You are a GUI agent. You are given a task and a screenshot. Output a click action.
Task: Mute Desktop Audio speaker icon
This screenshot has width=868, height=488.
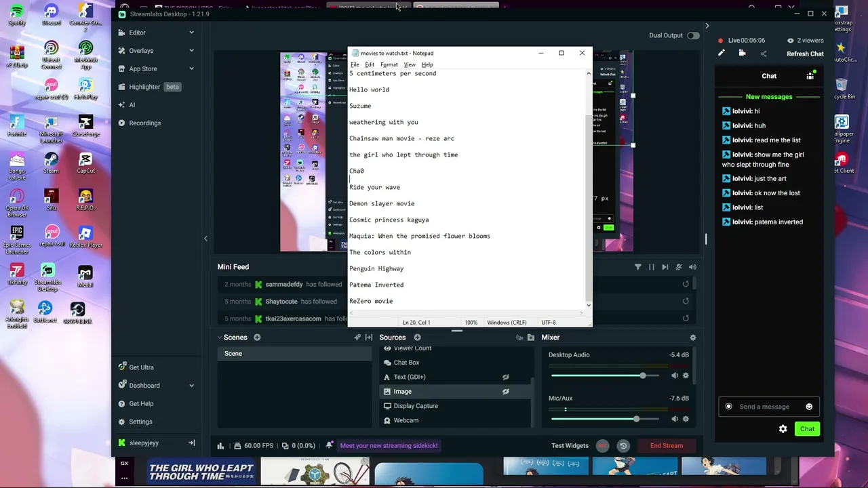click(x=675, y=375)
